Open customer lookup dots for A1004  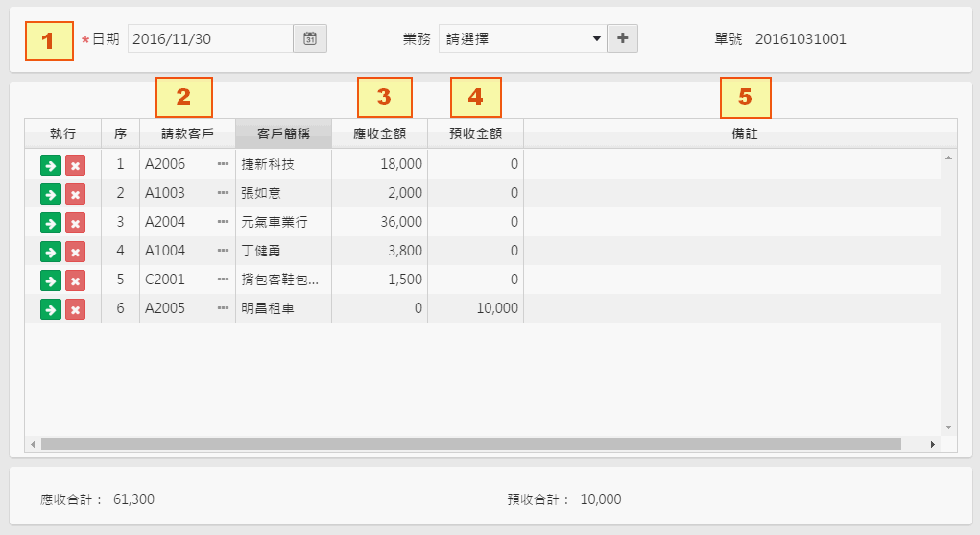coord(223,251)
